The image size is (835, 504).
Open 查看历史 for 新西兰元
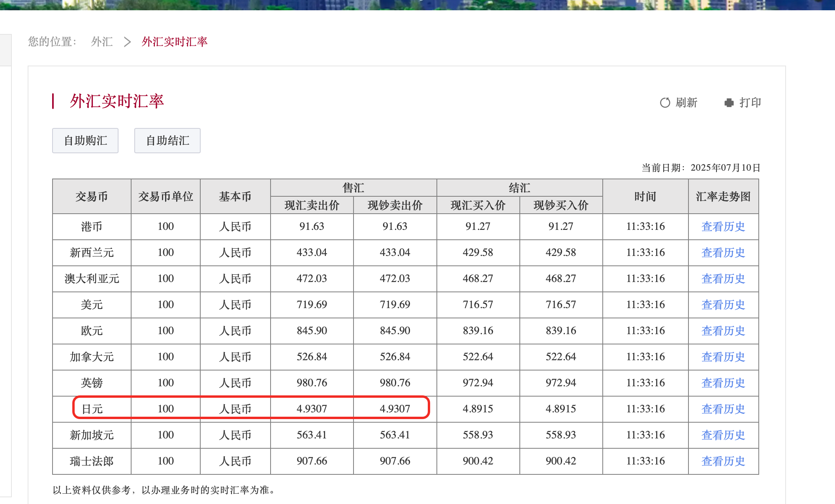click(x=723, y=253)
